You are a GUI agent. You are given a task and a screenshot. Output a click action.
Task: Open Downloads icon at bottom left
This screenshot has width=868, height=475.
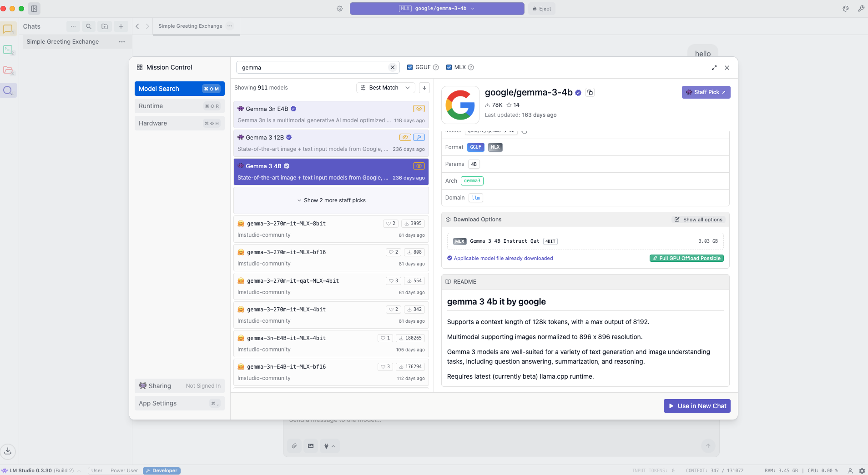point(8,451)
